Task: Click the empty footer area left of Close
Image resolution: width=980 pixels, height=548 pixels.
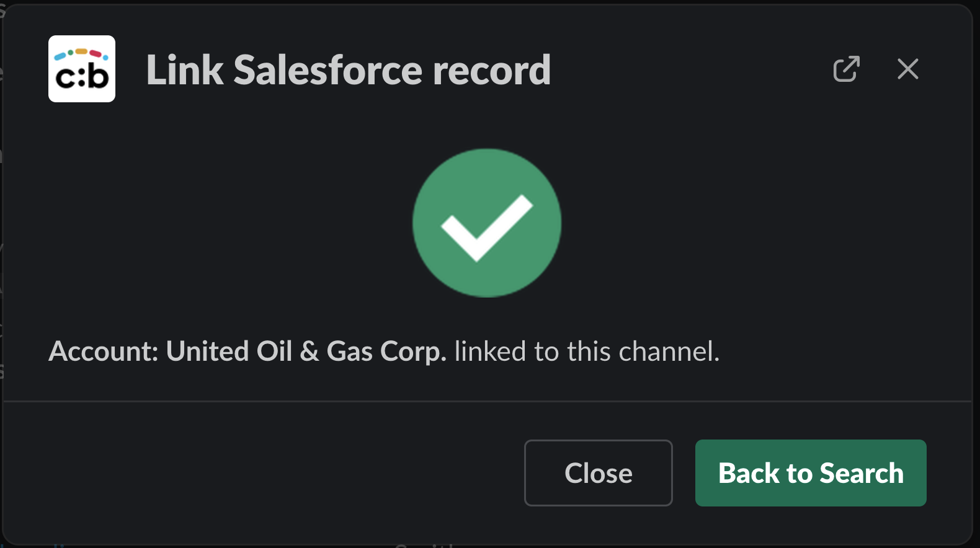Action: [261, 473]
